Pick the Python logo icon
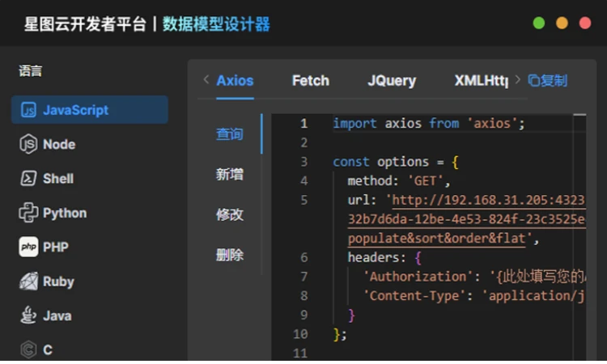607x364 pixels. click(29, 214)
